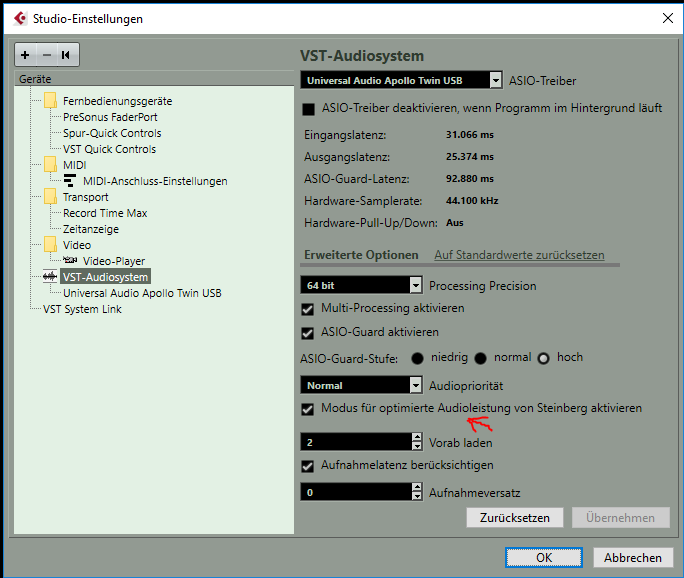Confirm with the OK button
Image resolution: width=684 pixels, height=578 pixels.
click(x=544, y=557)
